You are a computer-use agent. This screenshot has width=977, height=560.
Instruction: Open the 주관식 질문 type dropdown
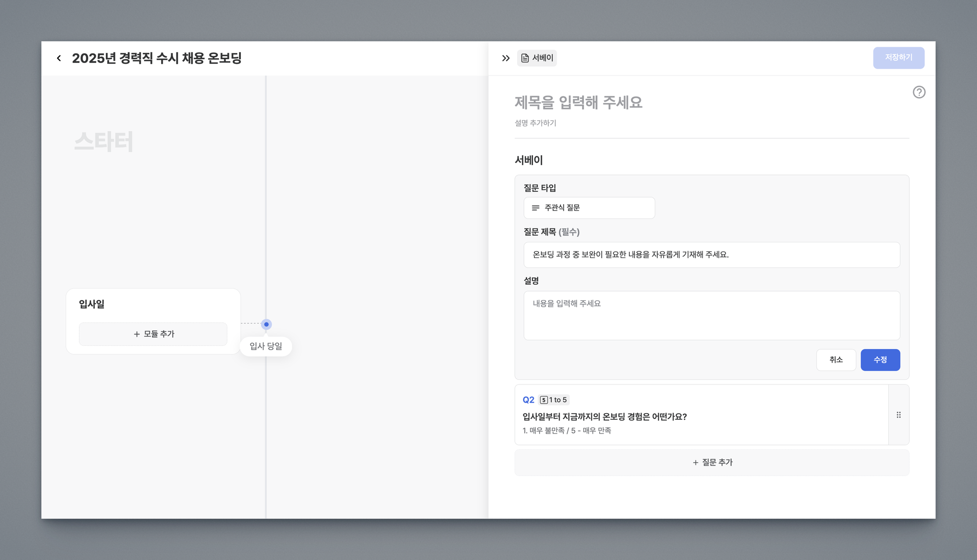589,208
